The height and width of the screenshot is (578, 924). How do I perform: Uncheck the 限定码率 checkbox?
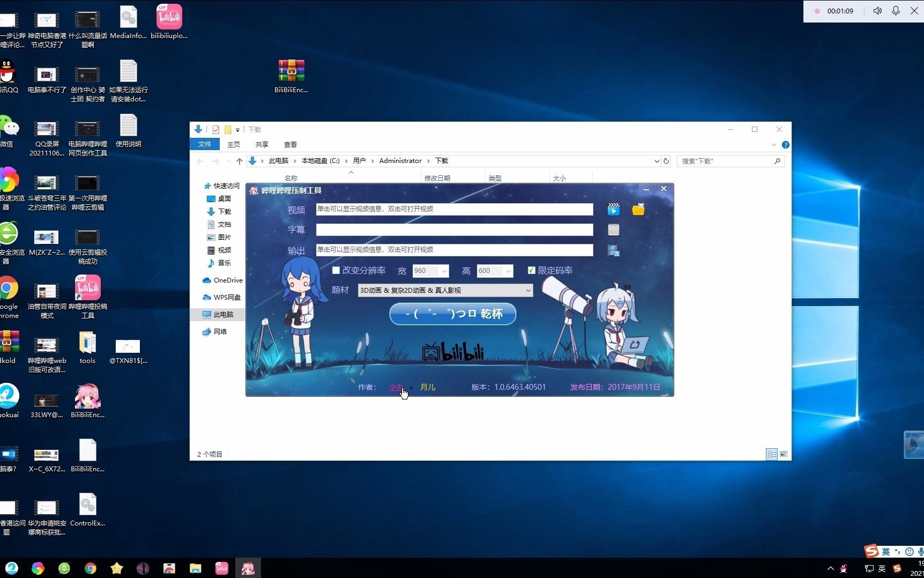pos(531,270)
